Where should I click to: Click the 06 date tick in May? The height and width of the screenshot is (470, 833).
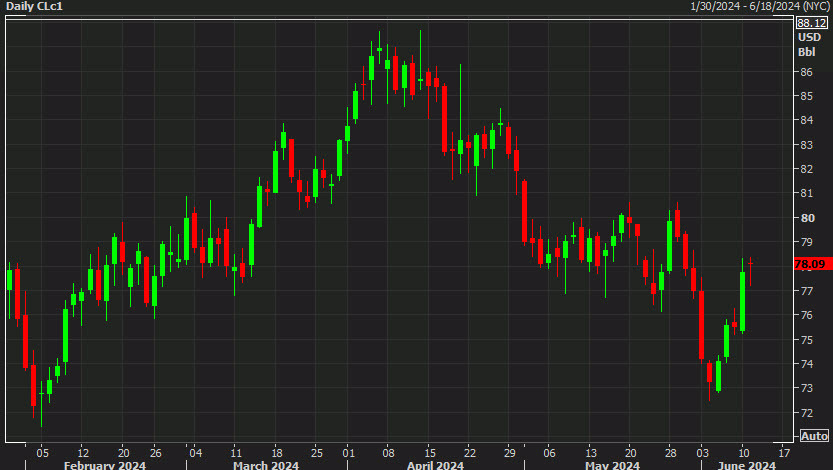(x=549, y=453)
